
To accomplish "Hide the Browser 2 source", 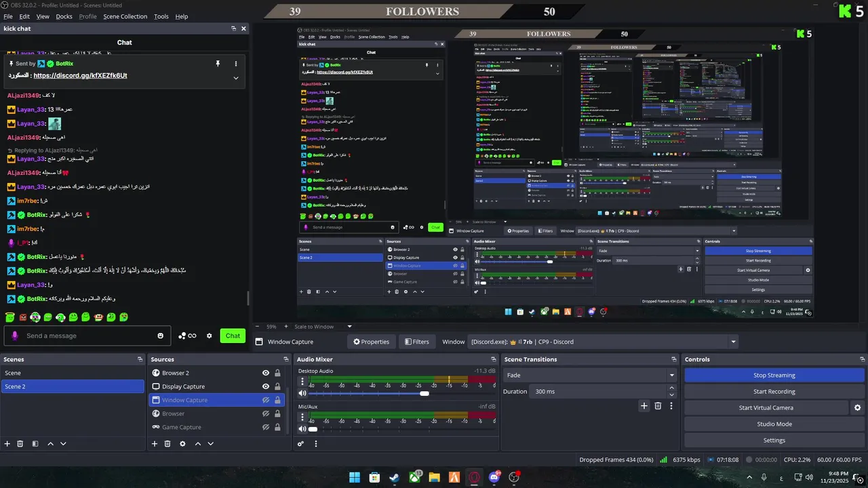I will click(x=266, y=373).
